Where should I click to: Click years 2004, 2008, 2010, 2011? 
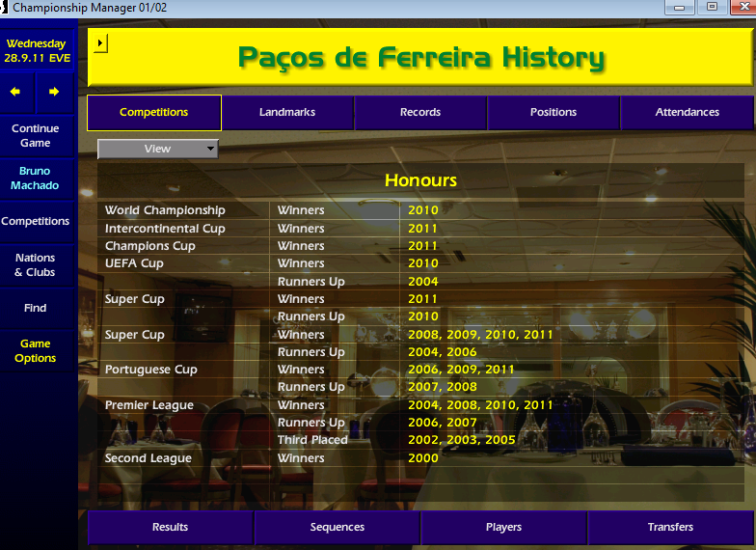pos(480,405)
